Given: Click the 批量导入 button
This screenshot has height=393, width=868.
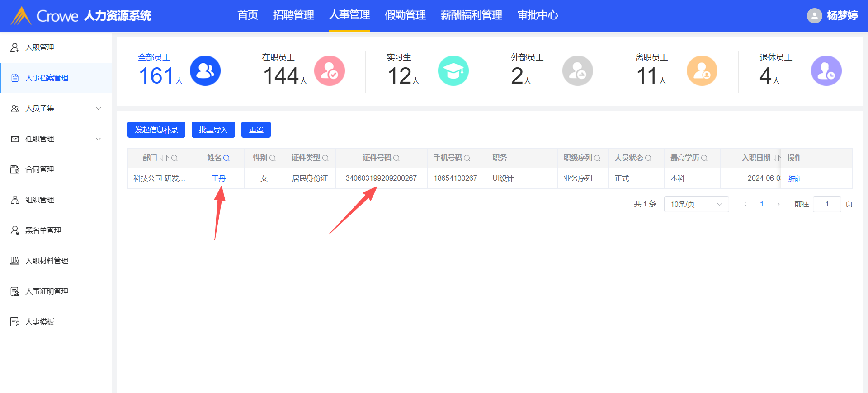Looking at the screenshot, I should coord(213,130).
